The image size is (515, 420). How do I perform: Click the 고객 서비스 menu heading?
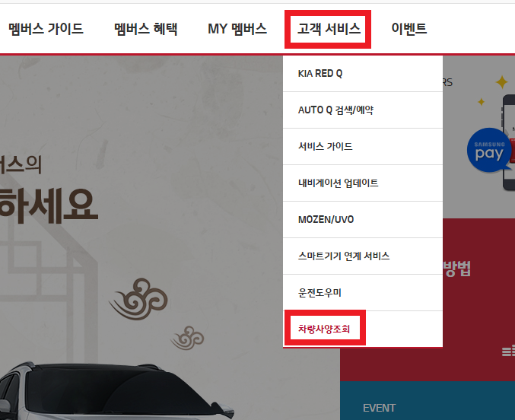[329, 29]
